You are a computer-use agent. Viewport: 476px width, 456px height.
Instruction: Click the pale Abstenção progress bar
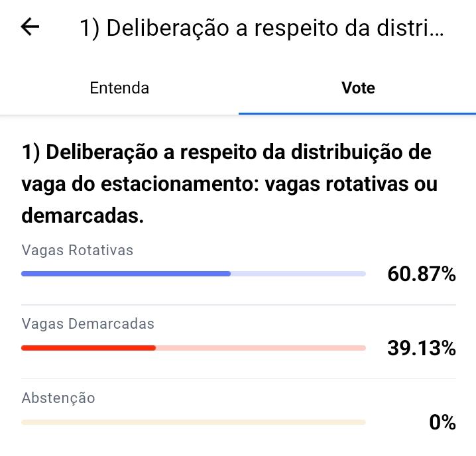click(x=194, y=422)
